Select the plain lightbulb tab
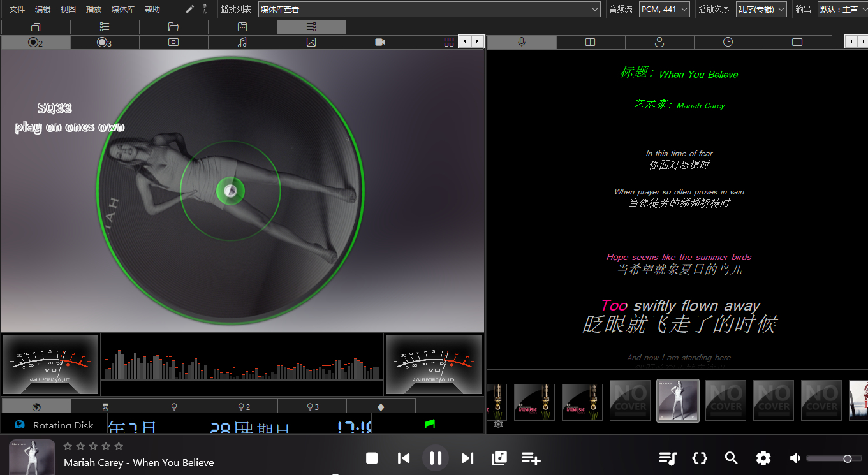Screen dimensions: 868x475 tap(174, 406)
